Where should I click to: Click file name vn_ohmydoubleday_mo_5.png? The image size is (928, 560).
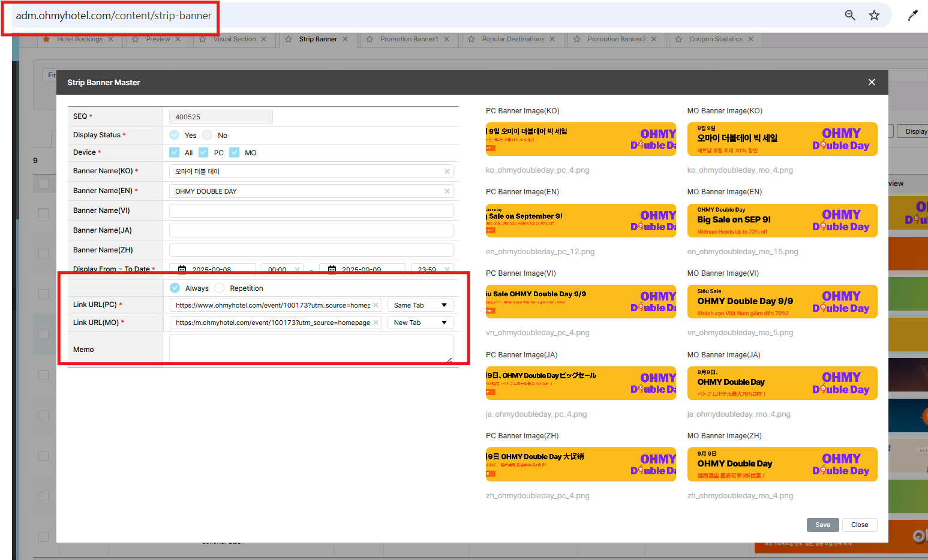coord(740,333)
